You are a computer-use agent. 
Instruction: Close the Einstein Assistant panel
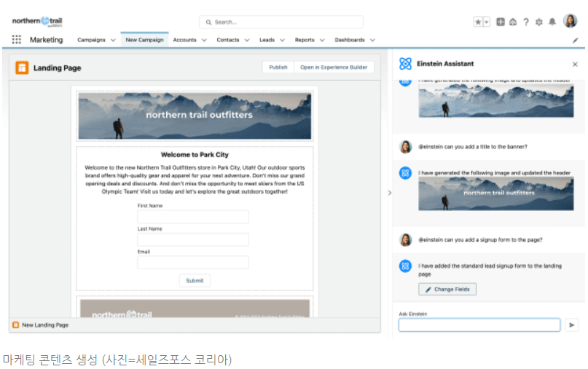coord(575,65)
